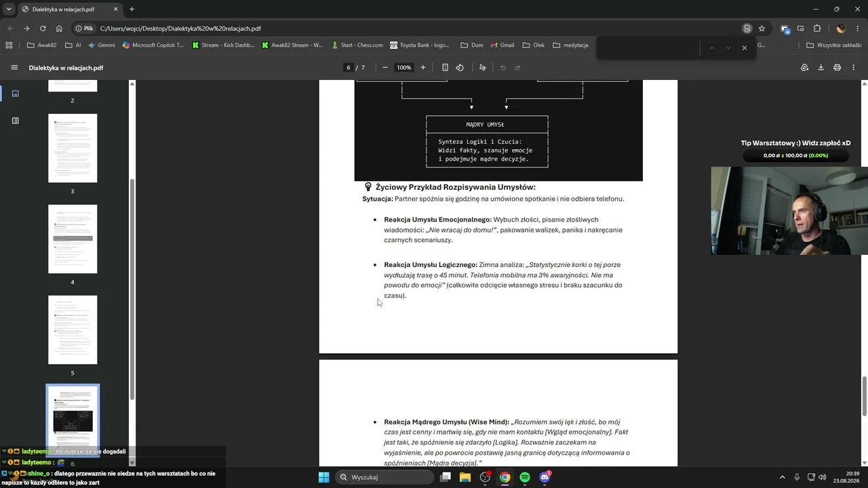Open the Gmail bookmark
This screenshot has width=868, height=488.
(x=502, y=45)
